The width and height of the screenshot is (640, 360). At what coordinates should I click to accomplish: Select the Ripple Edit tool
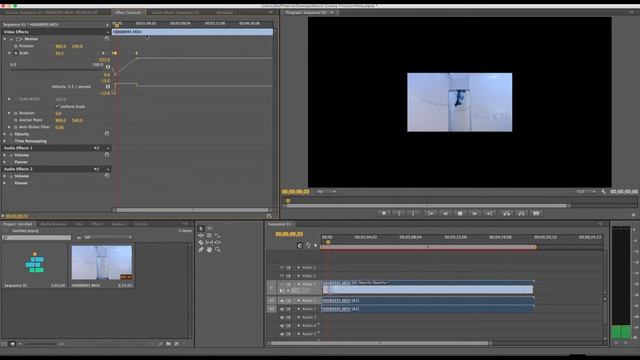(x=201, y=236)
